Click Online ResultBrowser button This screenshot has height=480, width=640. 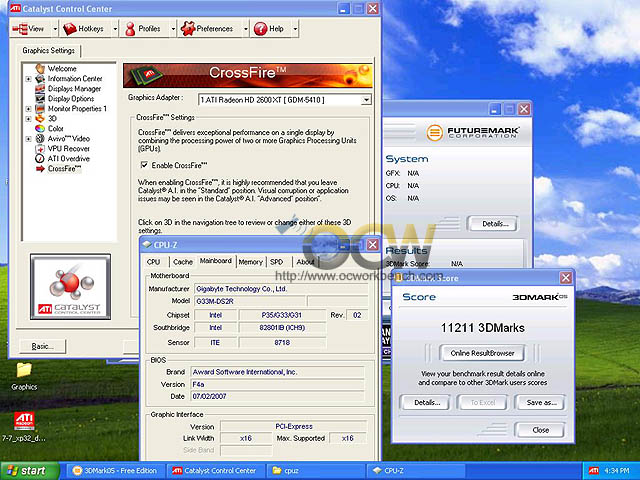pos(482,353)
